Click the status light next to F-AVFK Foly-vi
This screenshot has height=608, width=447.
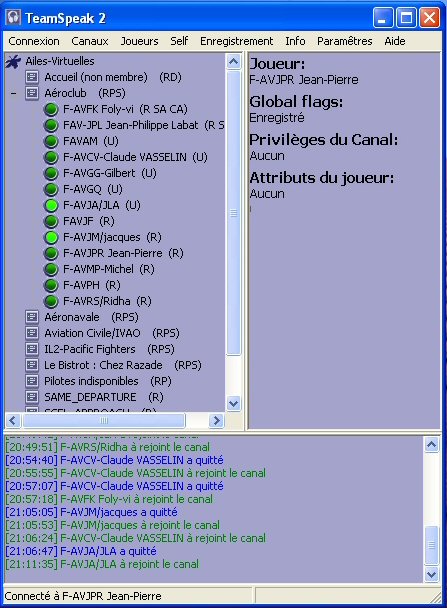pyautogui.click(x=51, y=109)
